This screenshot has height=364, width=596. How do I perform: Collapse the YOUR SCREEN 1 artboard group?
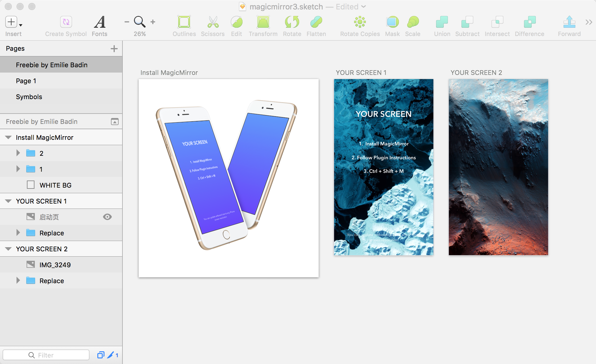click(8, 201)
